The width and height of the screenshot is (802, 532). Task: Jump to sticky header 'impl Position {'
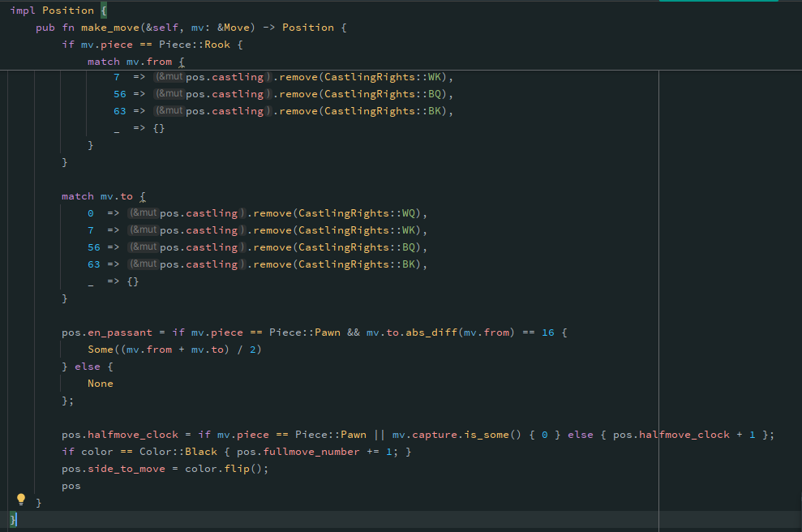tap(59, 11)
